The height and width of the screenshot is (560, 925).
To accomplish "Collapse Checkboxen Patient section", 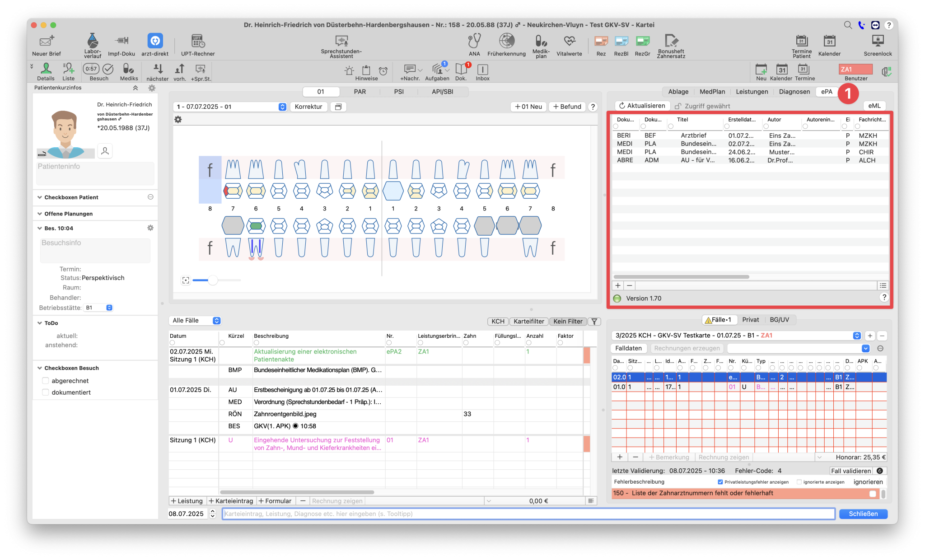I will [40, 197].
